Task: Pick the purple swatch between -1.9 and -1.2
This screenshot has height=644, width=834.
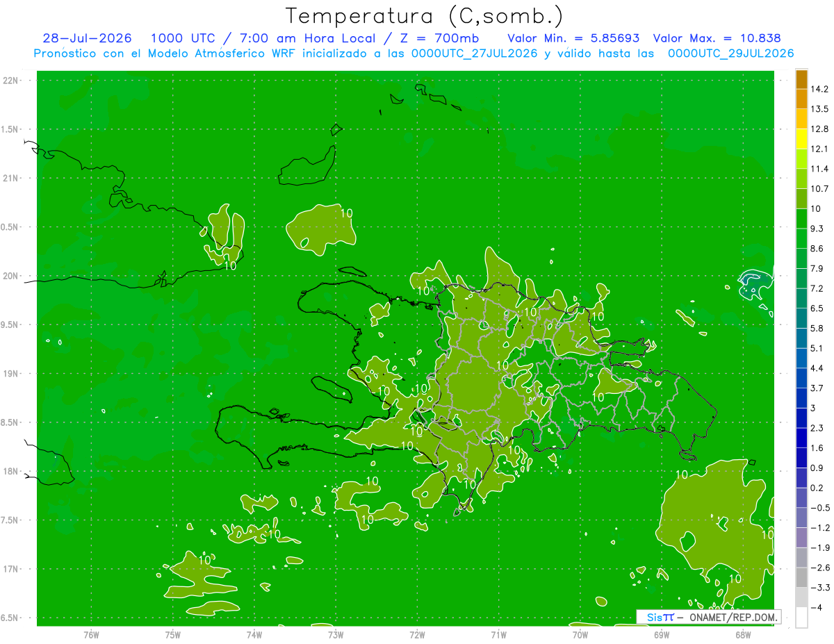Action: tap(801, 538)
